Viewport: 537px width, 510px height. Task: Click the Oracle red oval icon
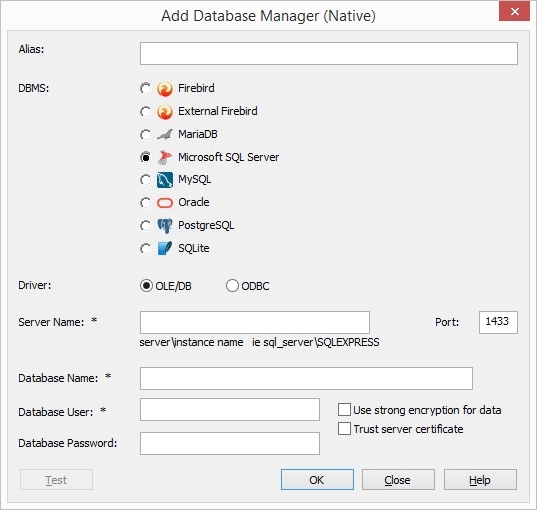point(165,203)
